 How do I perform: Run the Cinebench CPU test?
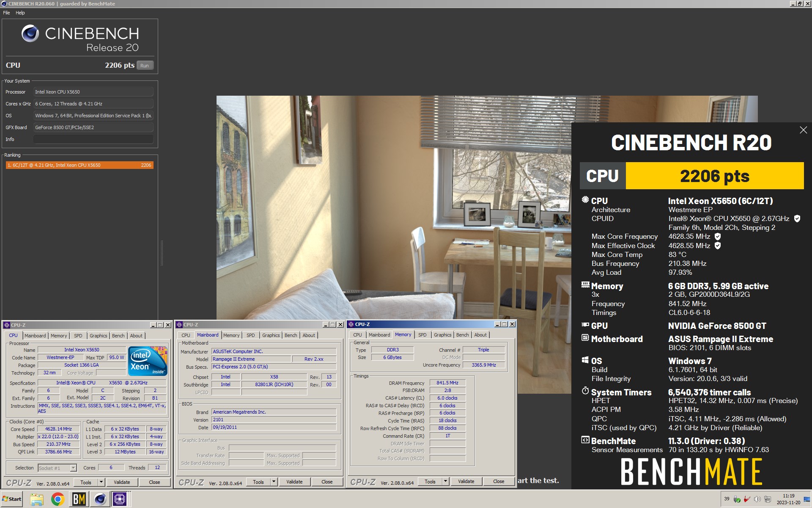click(145, 66)
